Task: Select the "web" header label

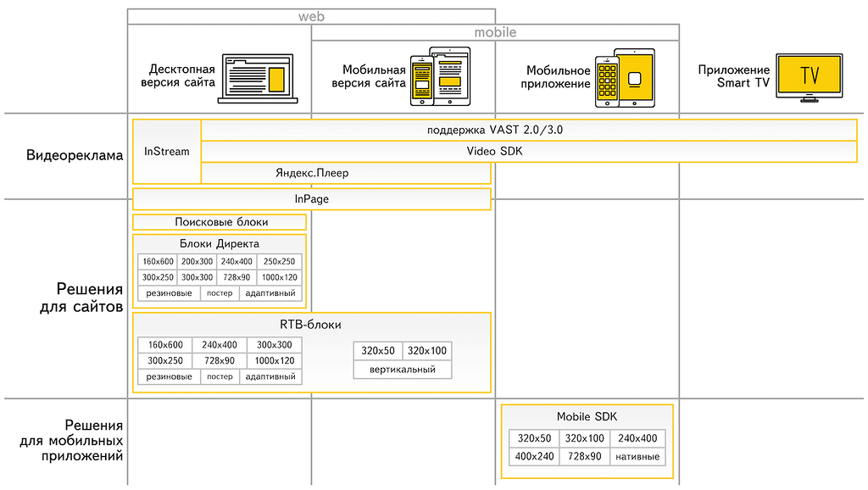Action: coord(311,16)
